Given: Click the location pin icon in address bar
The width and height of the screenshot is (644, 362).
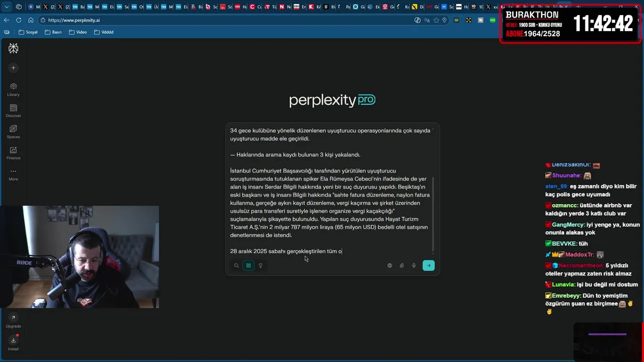Looking at the screenshot, I should tap(444, 20).
